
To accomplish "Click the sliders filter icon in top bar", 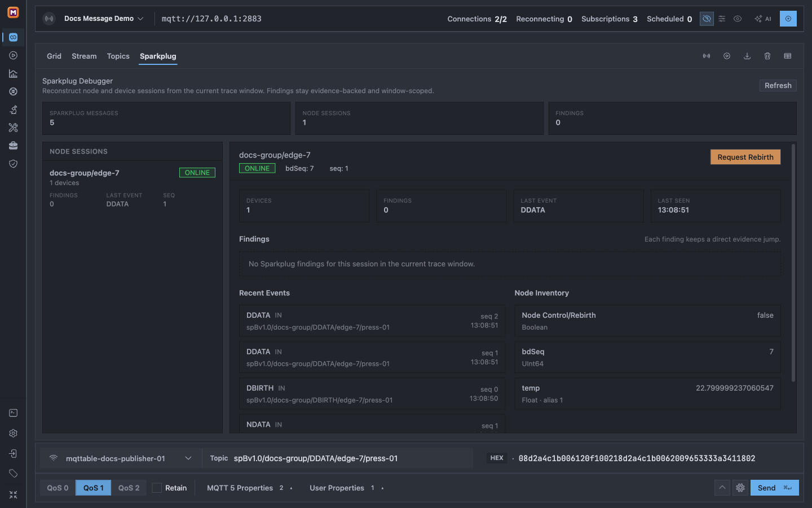I will point(722,19).
